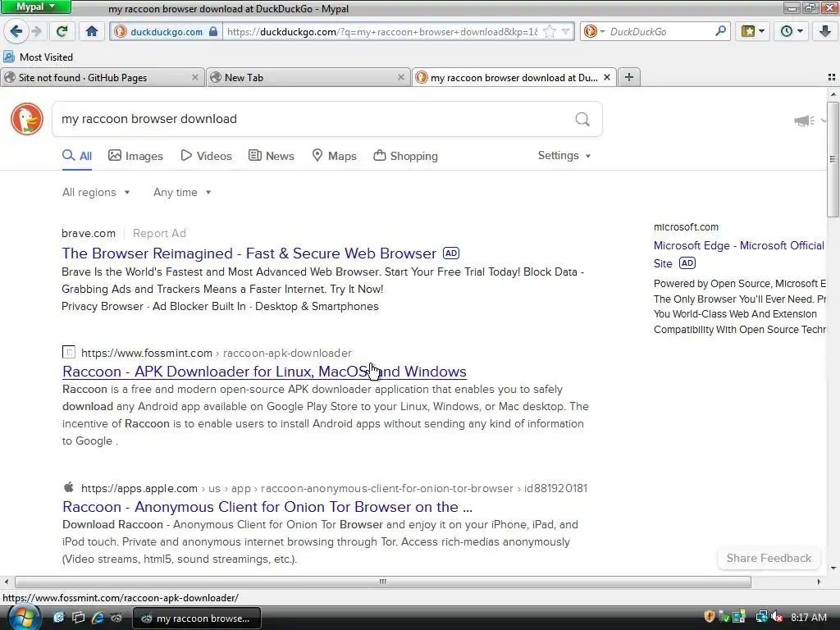Screen dimensions: 840x630
Task: Open Microsoft Edge Official Site ad link
Action: pos(739,254)
